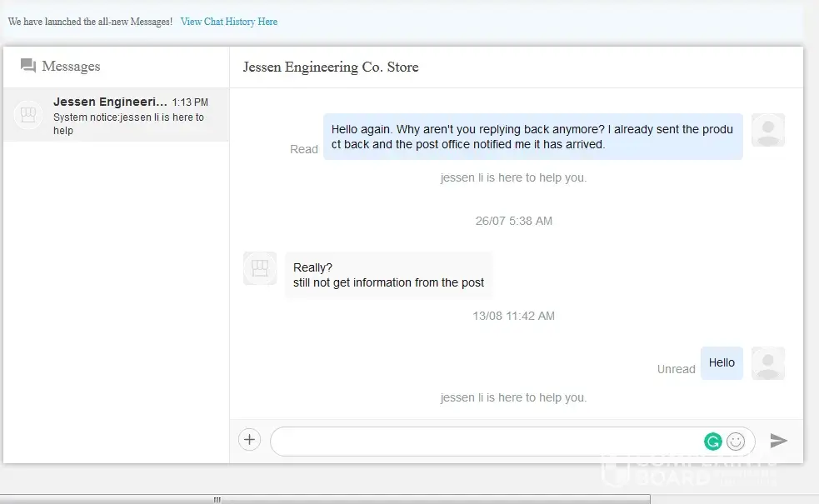
Task: Click the send message arrow icon
Action: 778,441
